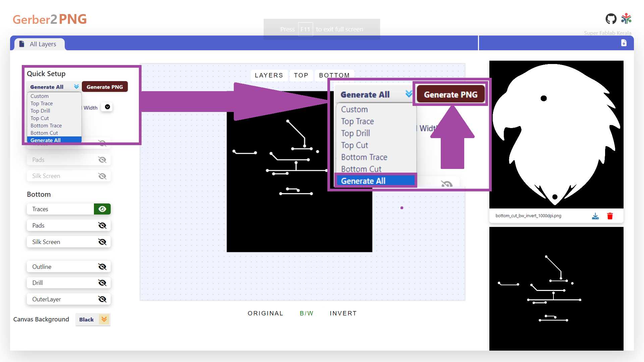Toggle visibility of the Outline layer
644x362 pixels.
pyautogui.click(x=102, y=267)
